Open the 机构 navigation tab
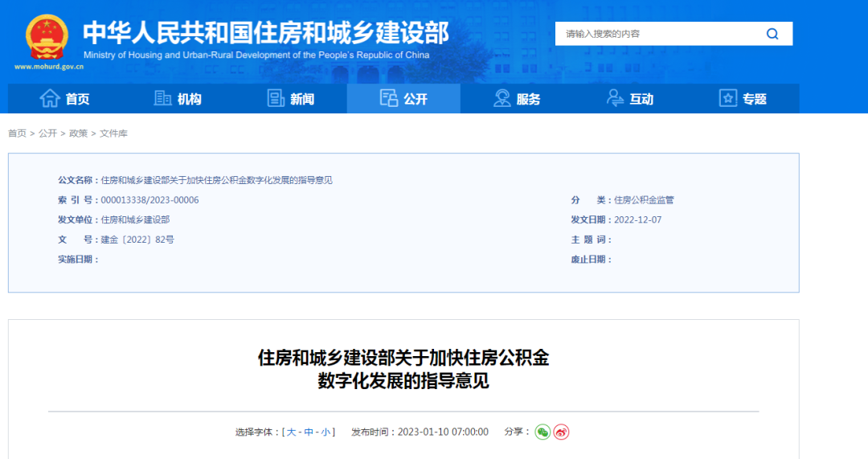The image size is (868, 459). click(178, 99)
